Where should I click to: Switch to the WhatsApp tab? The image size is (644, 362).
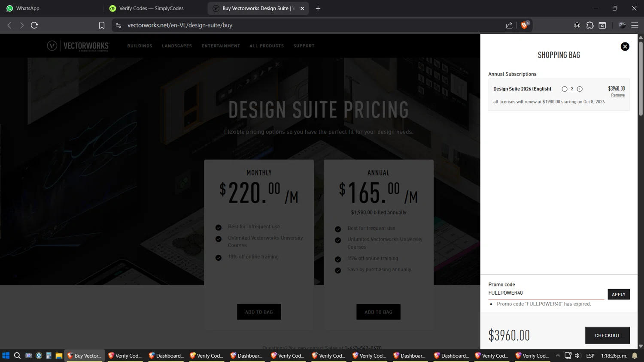click(x=52, y=8)
